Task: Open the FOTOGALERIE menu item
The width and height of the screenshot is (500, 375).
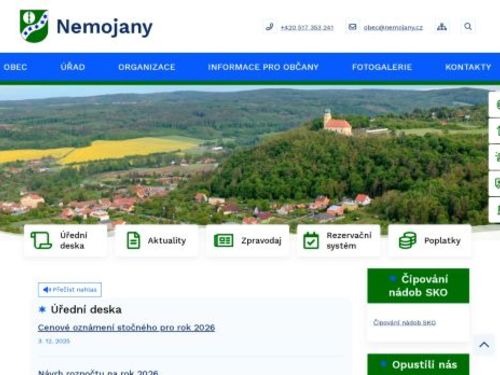Action: point(382,67)
